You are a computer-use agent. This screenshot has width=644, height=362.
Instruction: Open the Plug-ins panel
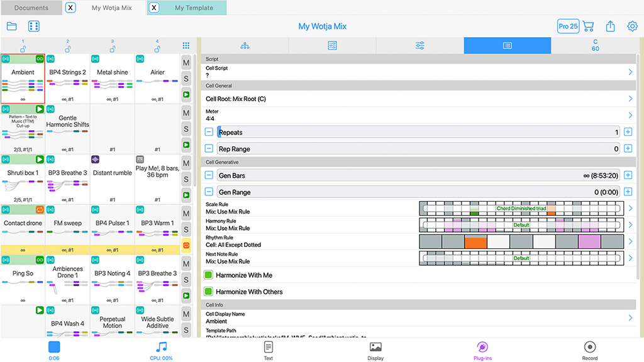coord(482,350)
